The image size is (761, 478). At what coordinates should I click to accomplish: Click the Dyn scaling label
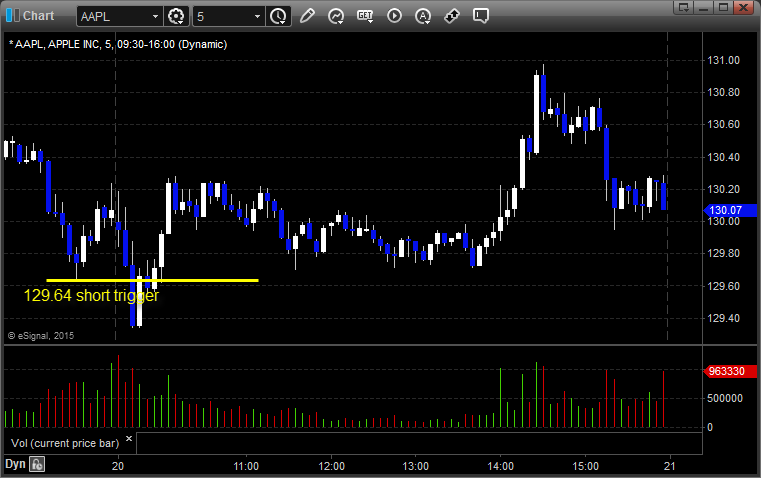15,464
